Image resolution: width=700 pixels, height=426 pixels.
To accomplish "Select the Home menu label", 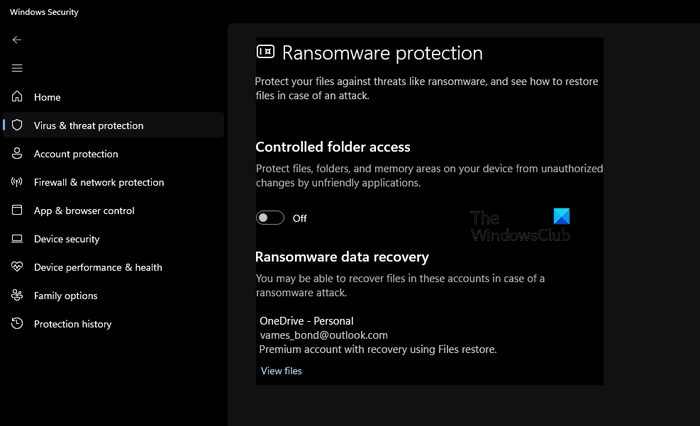I will (x=47, y=97).
